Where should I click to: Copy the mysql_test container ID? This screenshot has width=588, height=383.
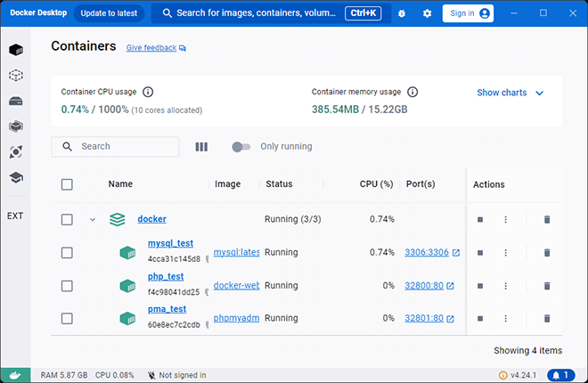207,259
